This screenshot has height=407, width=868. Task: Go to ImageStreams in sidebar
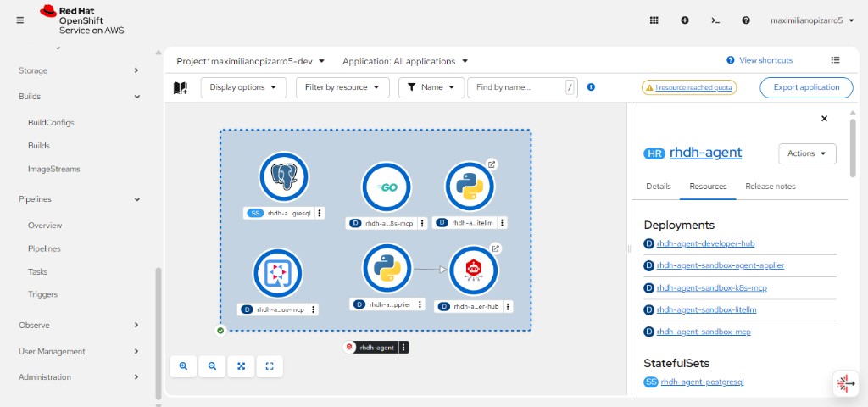(53, 169)
